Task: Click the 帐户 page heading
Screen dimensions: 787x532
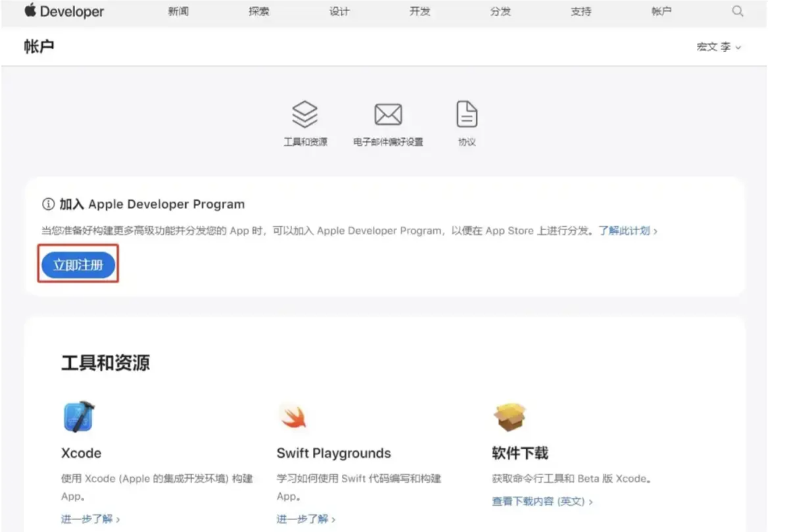Action: pos(39,47)
